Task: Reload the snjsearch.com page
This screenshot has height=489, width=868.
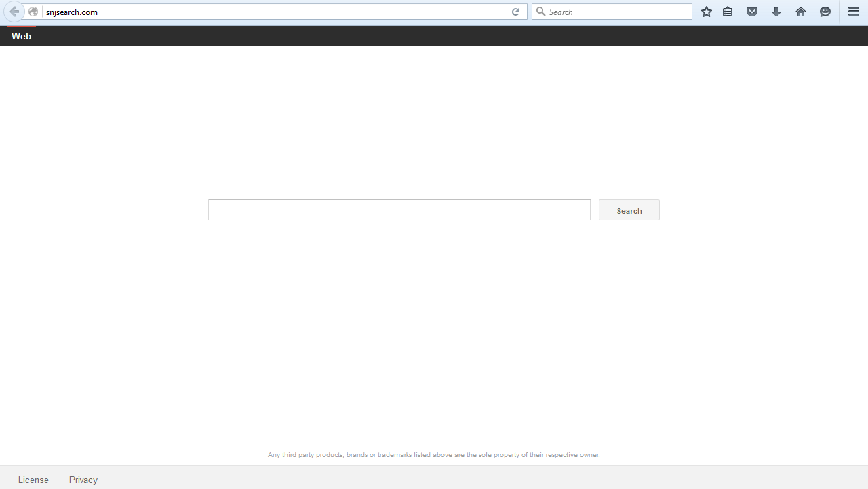Action: click(x=515, y=12)
